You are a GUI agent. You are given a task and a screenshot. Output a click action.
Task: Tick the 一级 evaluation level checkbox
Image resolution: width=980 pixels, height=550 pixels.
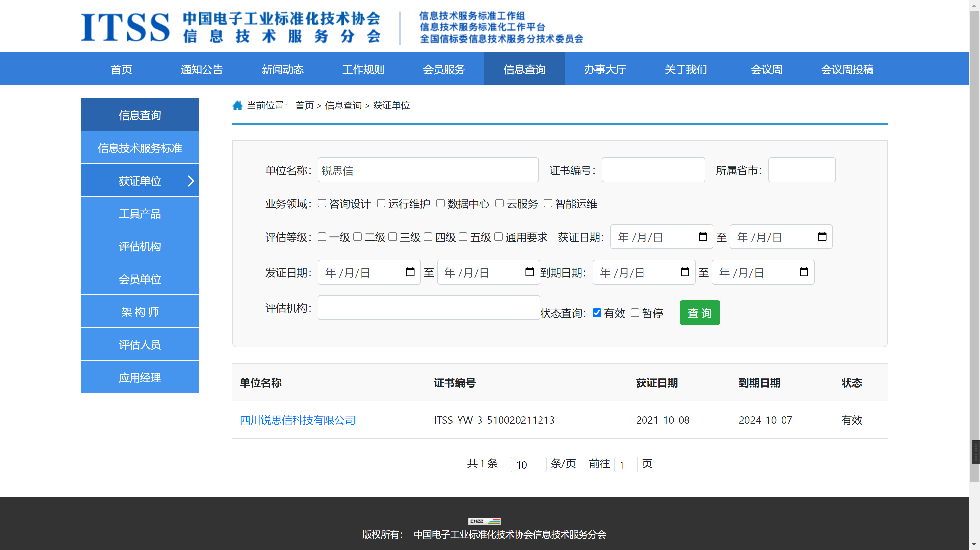pyautogui.click(x=322, y=237)
